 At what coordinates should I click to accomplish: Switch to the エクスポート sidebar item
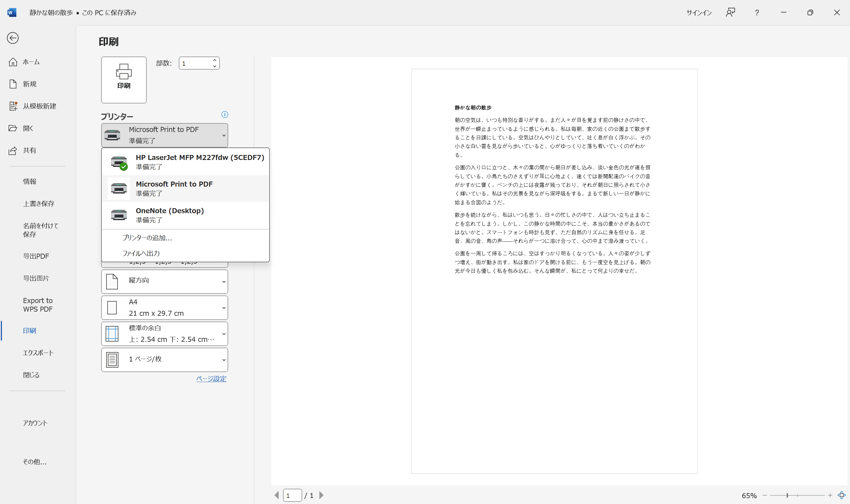(38, 353)
